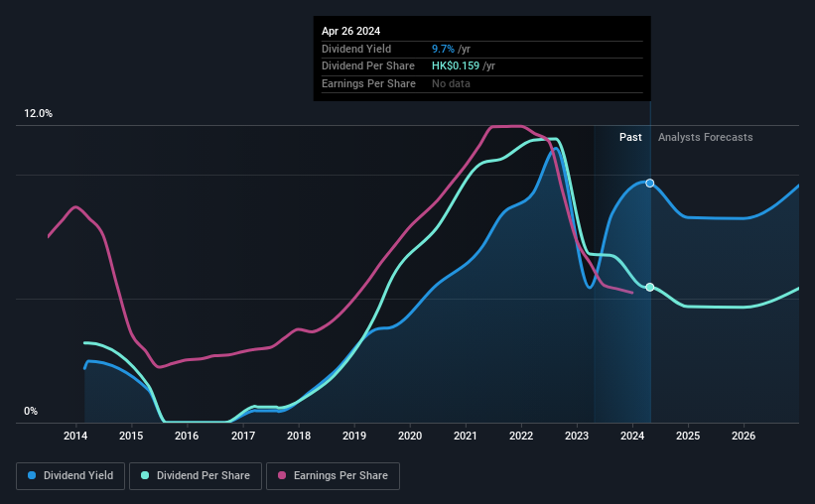
Task: Click the blue Dividend Yield legend dot
Action: click(x=32, y=475)
